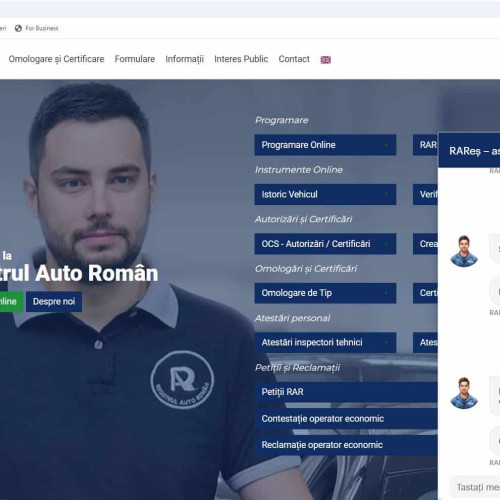Click the arrow on OCS Autorizări button

point(386,244)
